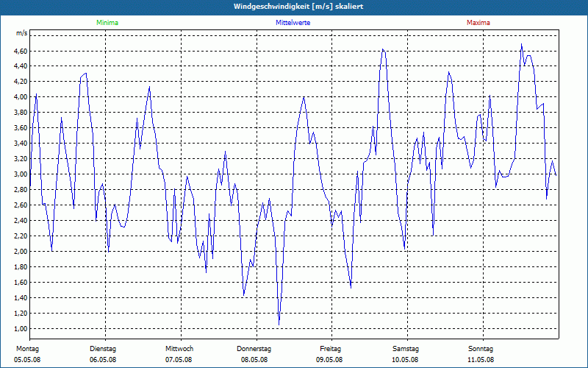Click the m/s axis unit label
The image size is (588, 368).
[x=22, y=33]
